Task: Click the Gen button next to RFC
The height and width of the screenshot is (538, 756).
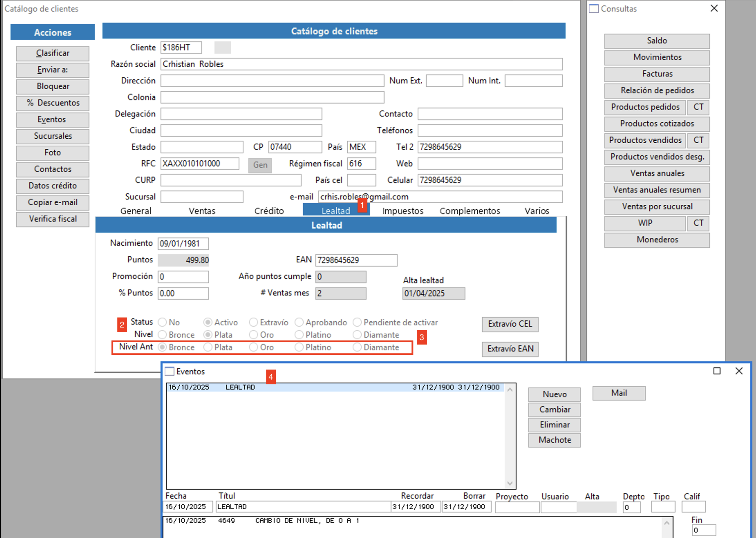Action: pyautogui.click(x=260, y=165)
